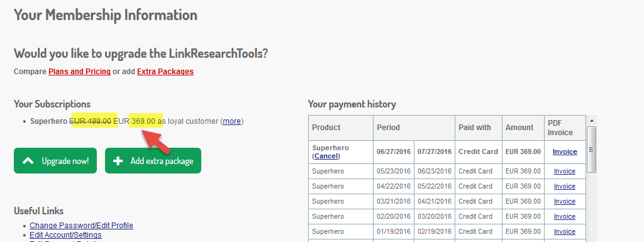Click the Your Subscriptions heading

52,104
